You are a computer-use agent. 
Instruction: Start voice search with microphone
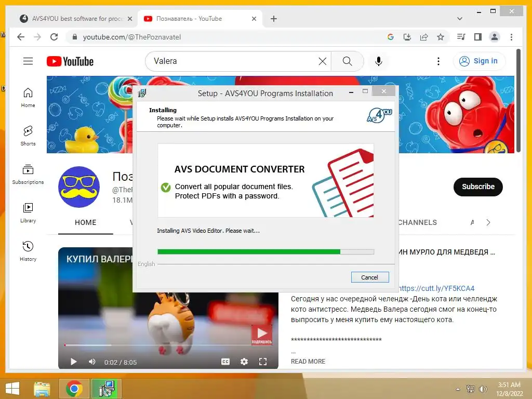coord(379,61)
